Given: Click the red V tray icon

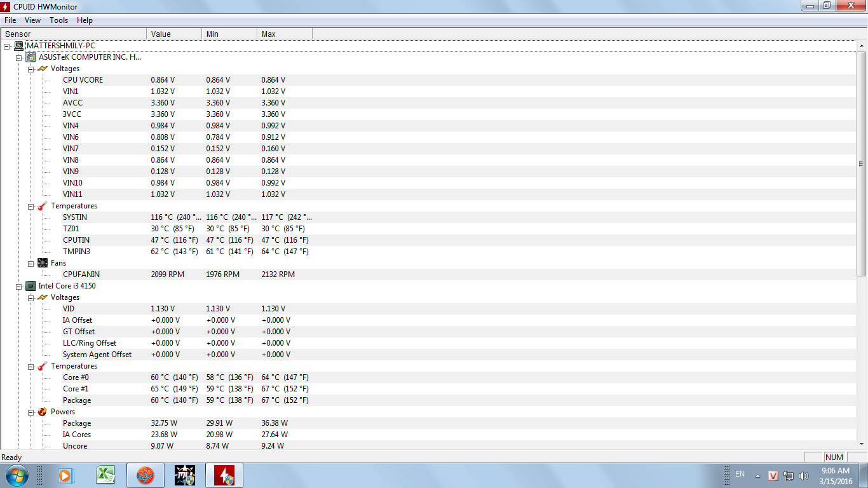Looking at the screenshot, I should (773, 475).
